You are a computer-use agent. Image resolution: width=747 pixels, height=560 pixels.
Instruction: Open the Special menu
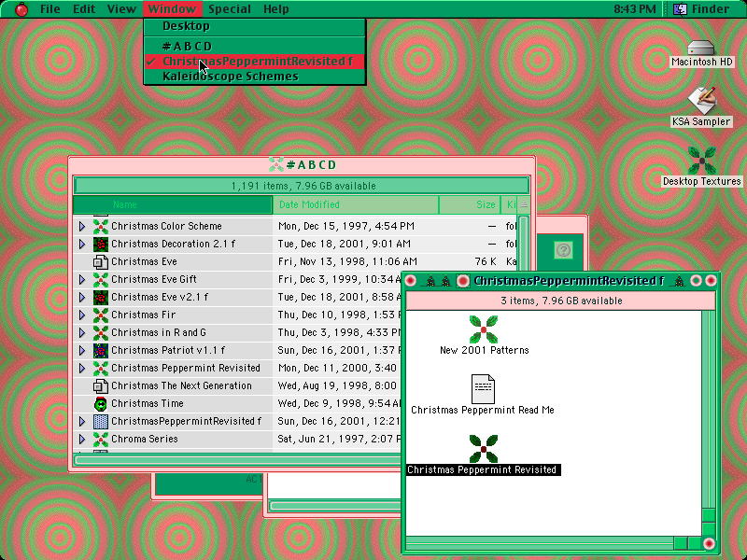tap(230, 9)
